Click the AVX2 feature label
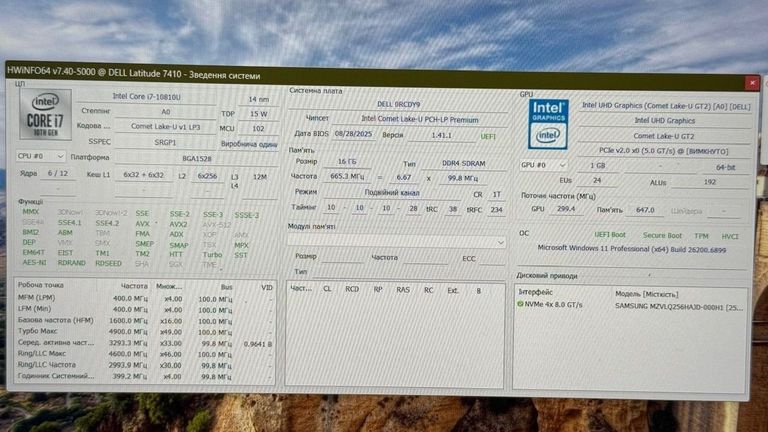This screenshot has height=432, width=768. [178, 224]
